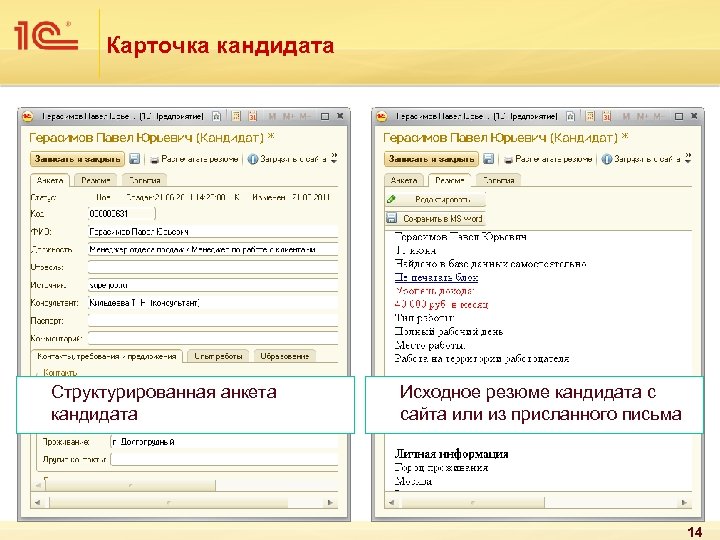Click left scroll arrow of resume horizontal scrollbar
This screenshot has width=720, height=540.
392,502
